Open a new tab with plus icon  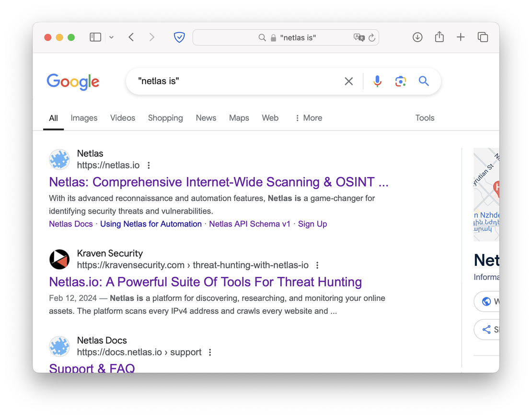(461, 37)
